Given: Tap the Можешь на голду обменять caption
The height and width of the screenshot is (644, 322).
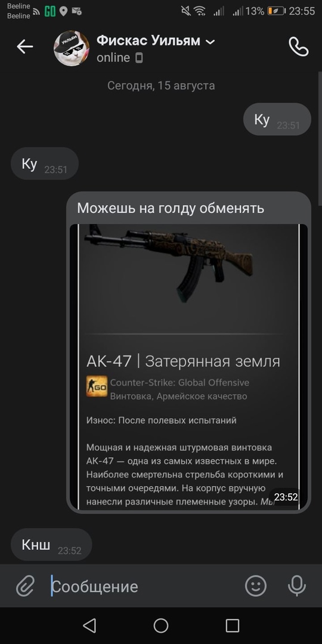Looking at the screenshot, I should 171,208.
